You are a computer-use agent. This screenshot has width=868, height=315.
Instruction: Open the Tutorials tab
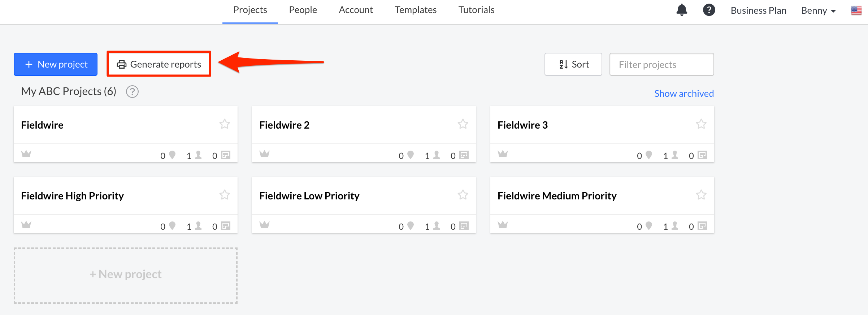pos(476,10)
